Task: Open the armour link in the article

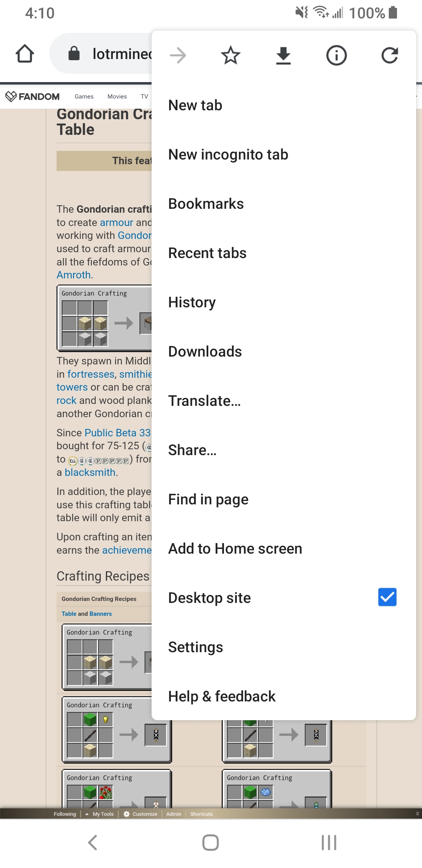Action: point(116,222)
